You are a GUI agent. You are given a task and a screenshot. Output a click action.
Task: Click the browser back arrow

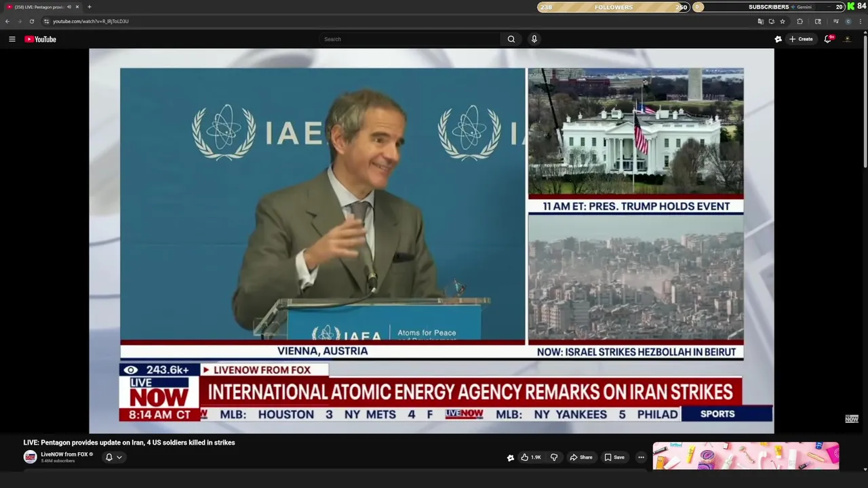[x=7, y=21]
